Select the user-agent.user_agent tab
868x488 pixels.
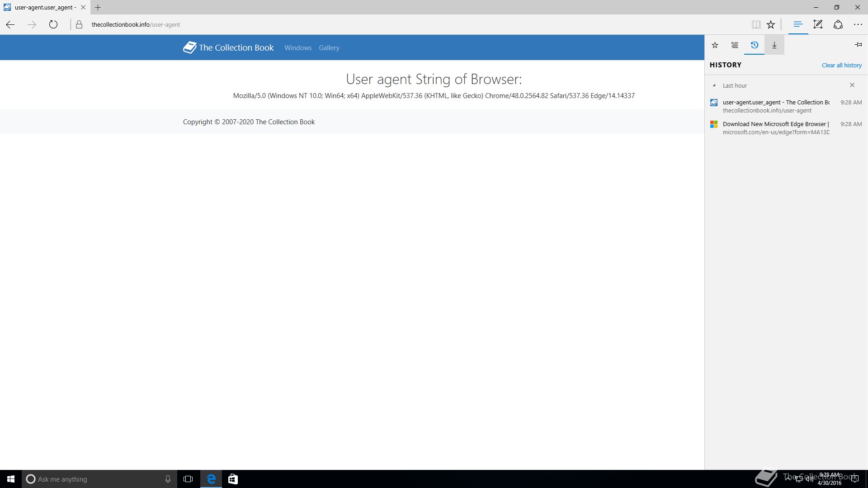45,7
